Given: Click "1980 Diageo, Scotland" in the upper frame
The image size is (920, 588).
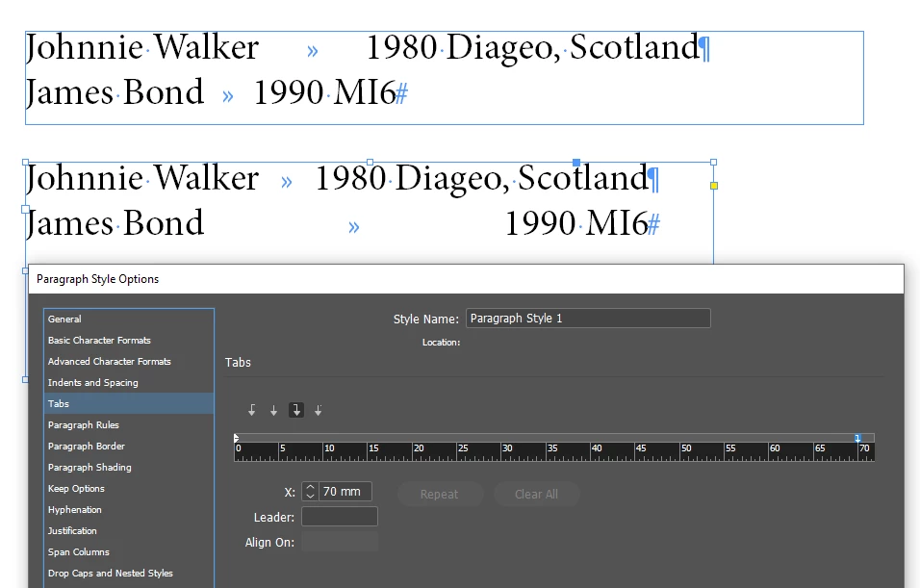Looking at the screenshot, I should coord(532,47).
